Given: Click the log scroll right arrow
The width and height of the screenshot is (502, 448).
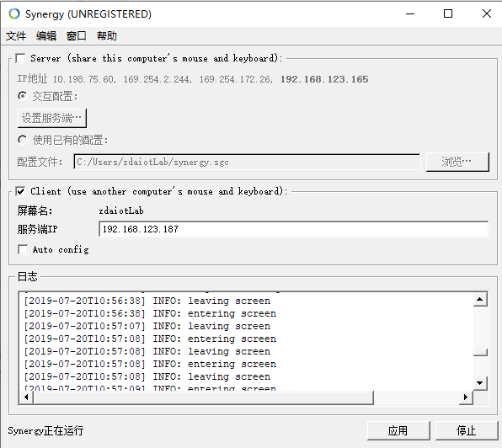Looking at the screenshot, I should 466,397.
